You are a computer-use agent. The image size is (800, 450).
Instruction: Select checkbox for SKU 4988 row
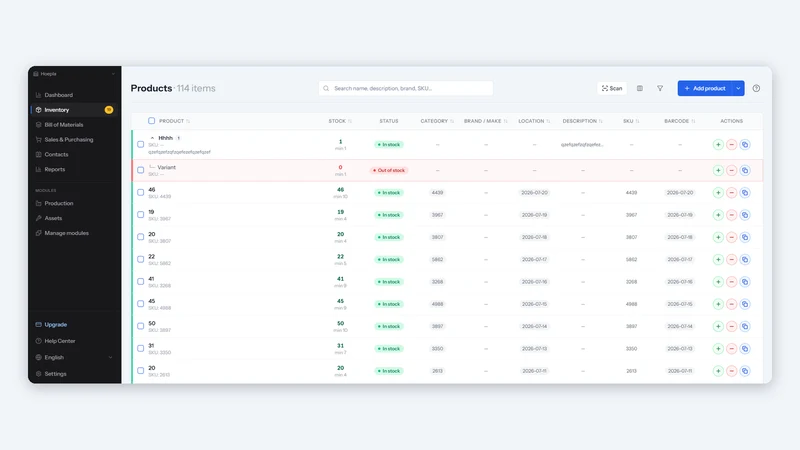140,304
